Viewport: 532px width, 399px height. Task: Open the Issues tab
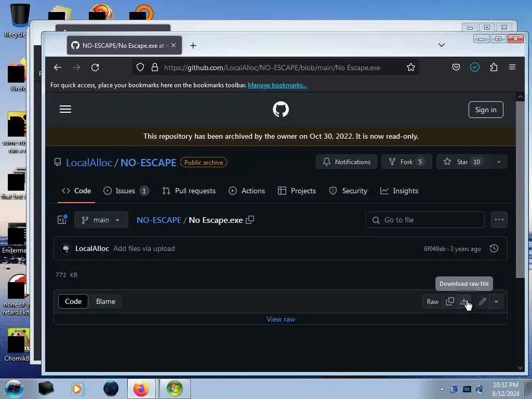tap(126, 191)
